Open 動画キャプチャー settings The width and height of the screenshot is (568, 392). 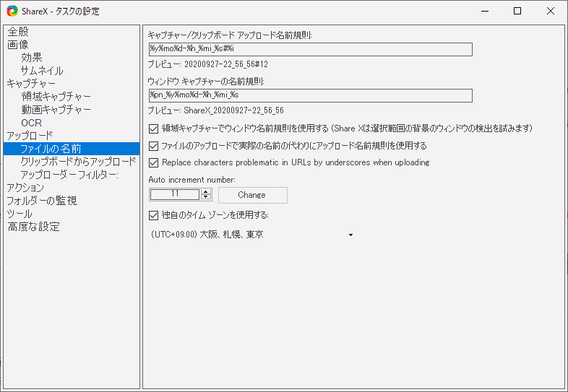pos(56,110)
